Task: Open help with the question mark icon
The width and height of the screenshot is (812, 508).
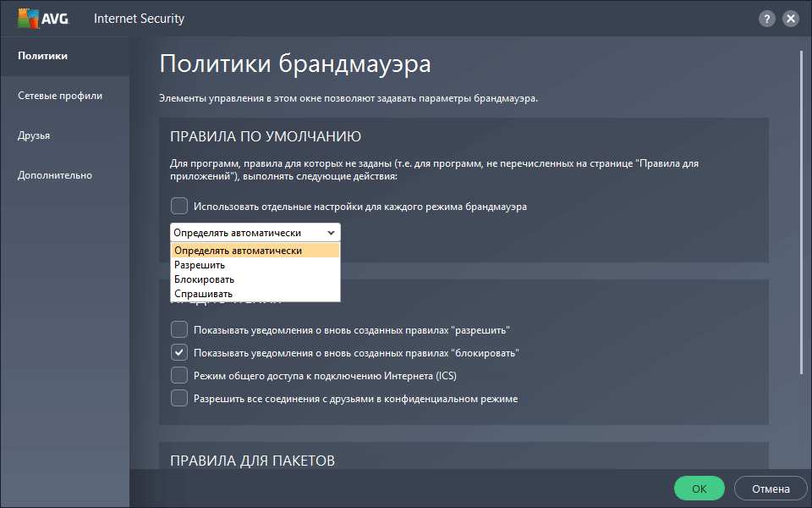Action: pos(767,19)
